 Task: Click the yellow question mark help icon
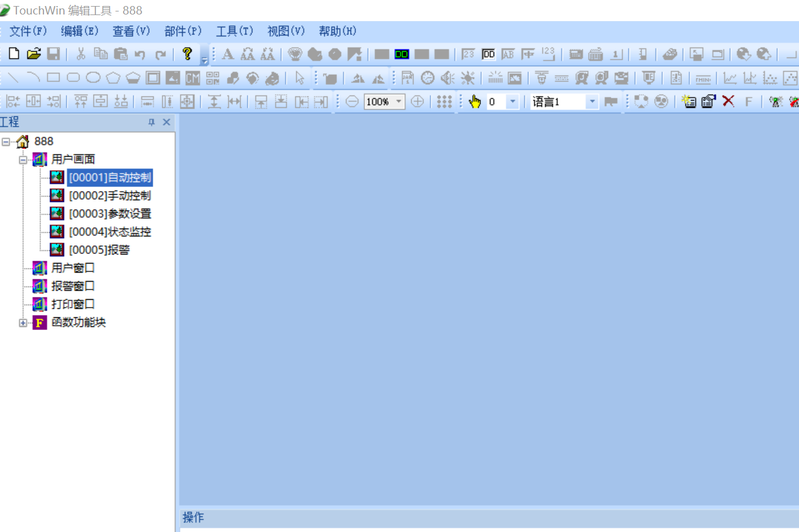pos(187,54)
